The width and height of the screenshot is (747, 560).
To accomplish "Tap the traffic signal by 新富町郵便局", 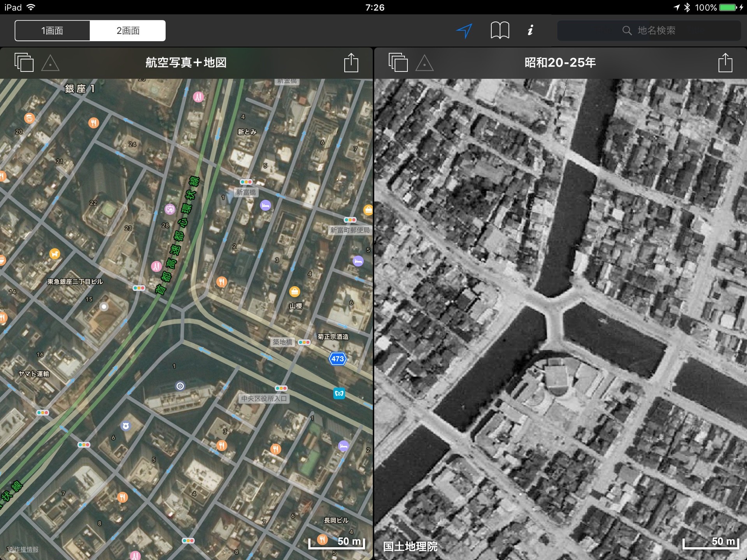I will coord(350,220).
